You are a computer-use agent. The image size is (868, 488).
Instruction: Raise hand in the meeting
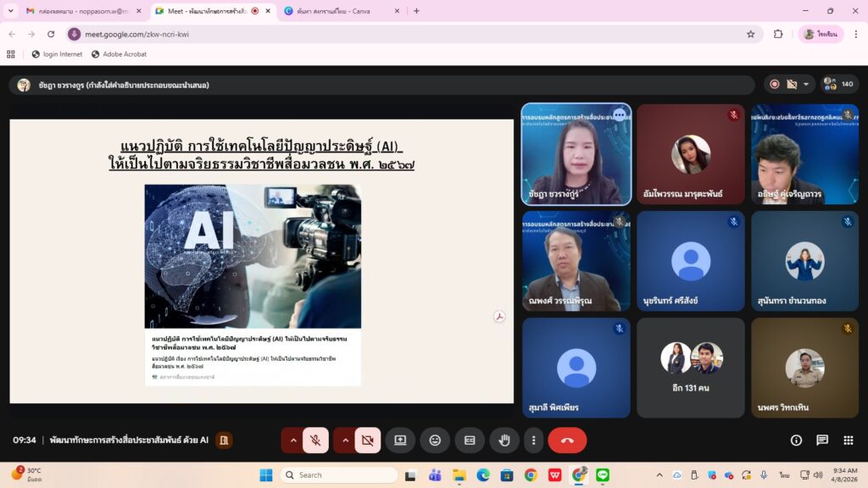click(x=504, y=441)
